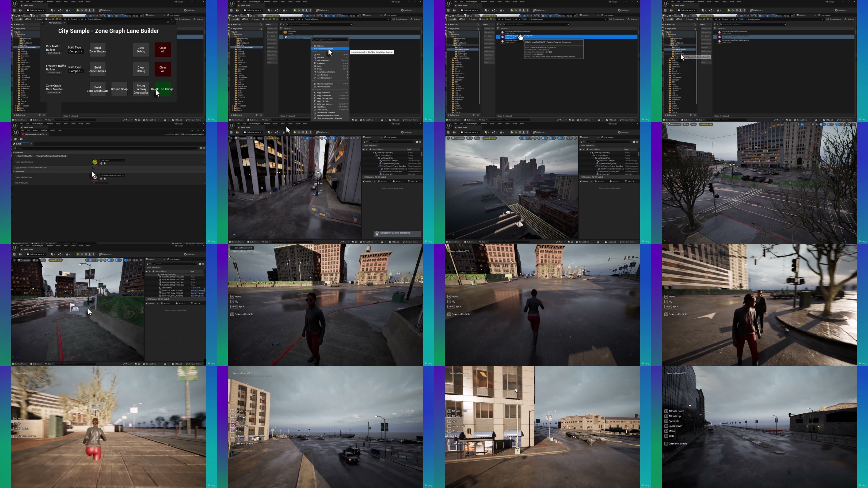Click browse folder icon under CitySampleTrafficLightTypes dropdown
The width and height of the screenshot is (868, 488).
[x=105, y=178]
